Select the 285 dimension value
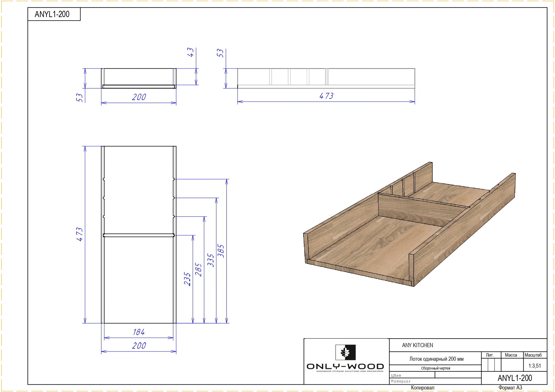555x392 pixels. click(198, 269)
